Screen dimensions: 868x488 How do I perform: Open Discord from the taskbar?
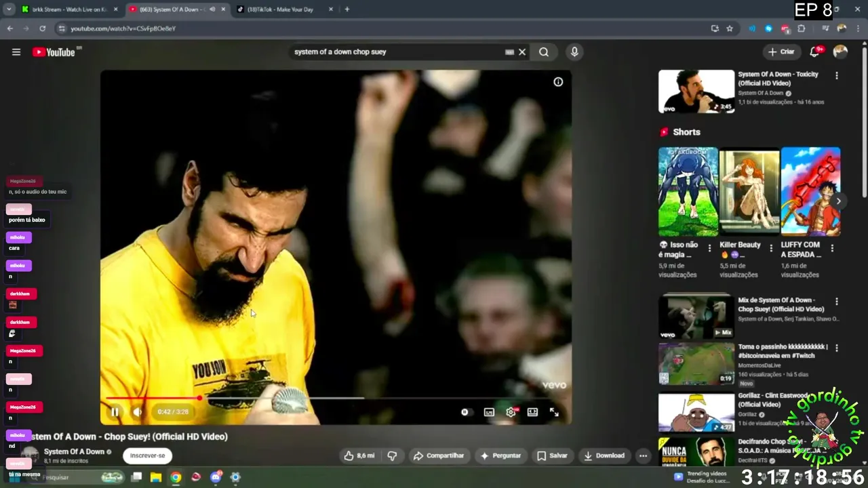point(216,477)
